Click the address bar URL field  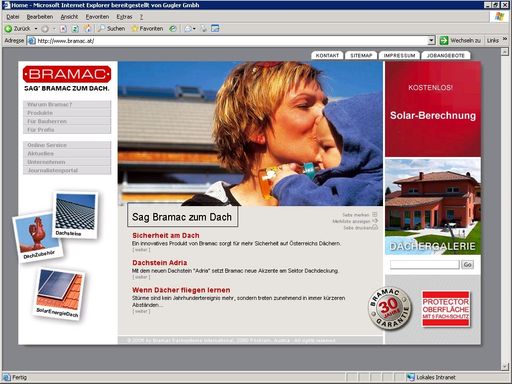[232, 41]
